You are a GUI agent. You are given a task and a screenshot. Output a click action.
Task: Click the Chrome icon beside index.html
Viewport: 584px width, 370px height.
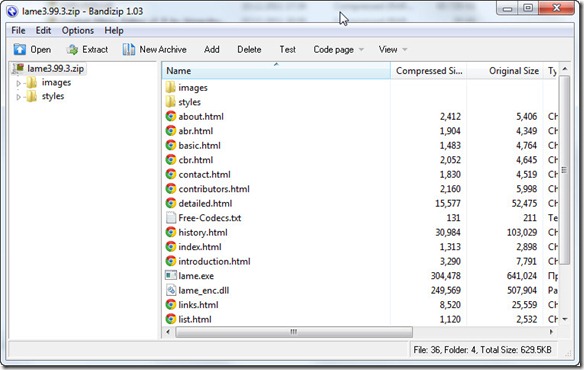pyautogui.click(x=171, y=247)
